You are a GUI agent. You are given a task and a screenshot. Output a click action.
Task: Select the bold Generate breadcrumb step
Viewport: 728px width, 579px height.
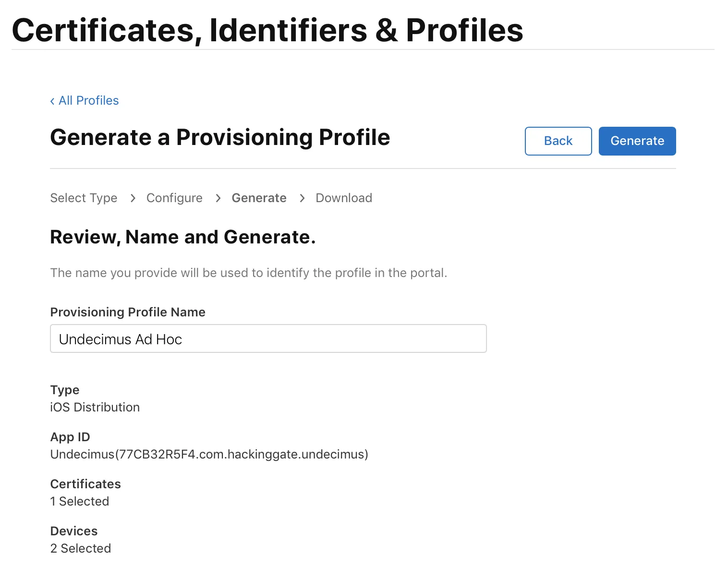point(259,198)
